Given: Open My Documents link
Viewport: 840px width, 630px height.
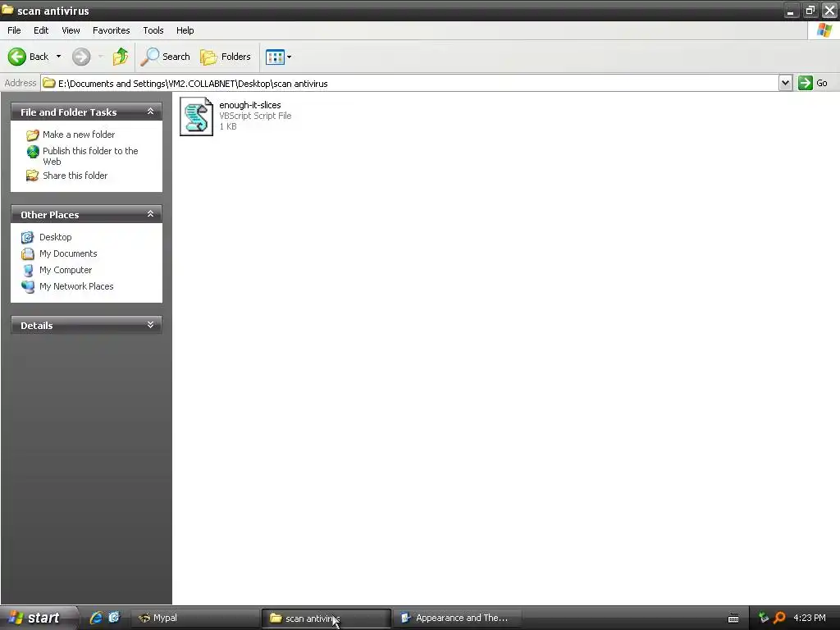Looking at the screenshot, I should point(68,253).
